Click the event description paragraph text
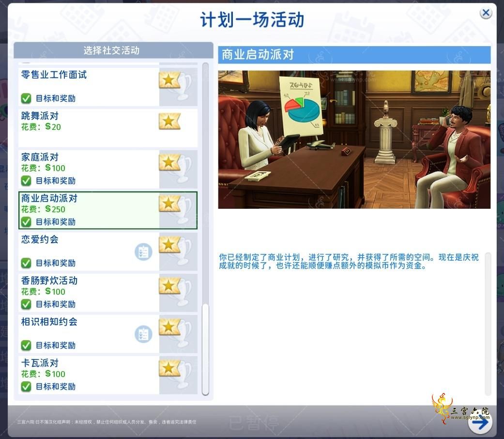 coord(349,262)
